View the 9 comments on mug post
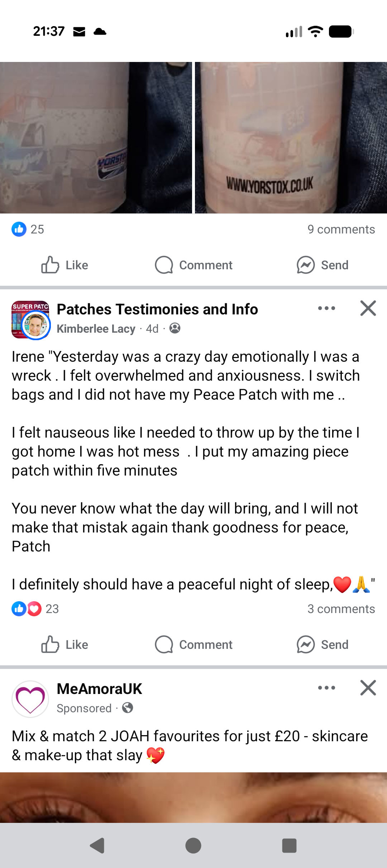 (x=341, y=229)
